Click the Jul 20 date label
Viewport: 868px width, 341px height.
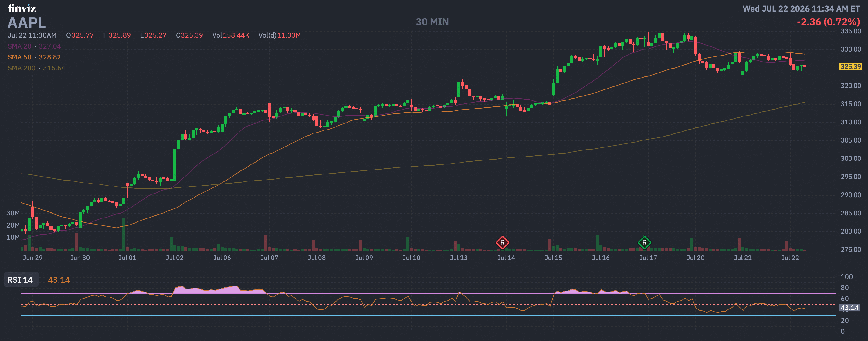(696, 258)
